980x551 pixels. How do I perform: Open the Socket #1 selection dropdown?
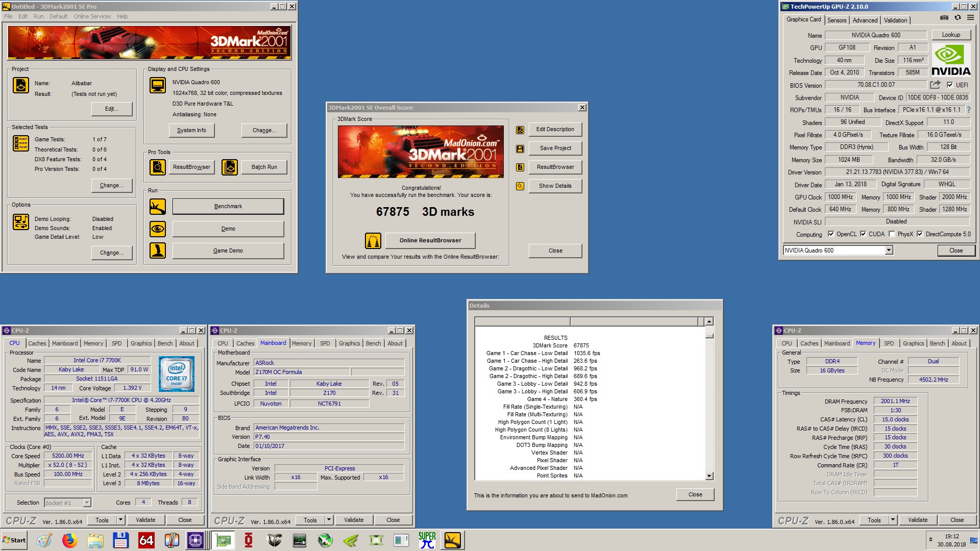pos(87,503)
